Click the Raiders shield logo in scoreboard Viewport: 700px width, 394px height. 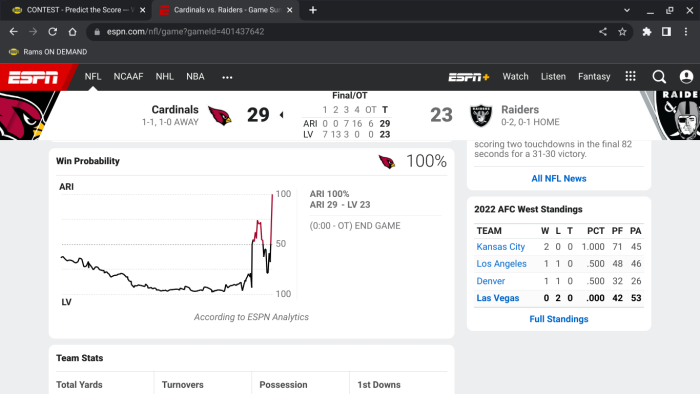coord(481,116)
